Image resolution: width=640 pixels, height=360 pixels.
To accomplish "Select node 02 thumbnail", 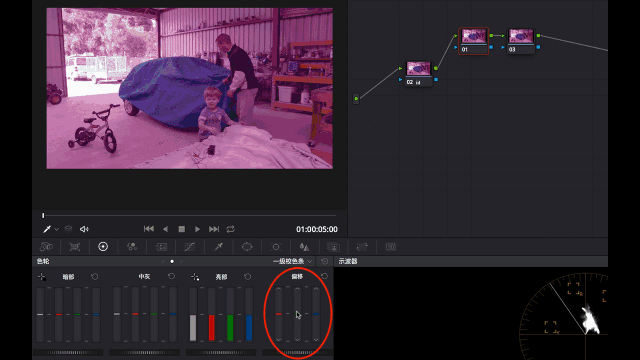I will 418,69.
